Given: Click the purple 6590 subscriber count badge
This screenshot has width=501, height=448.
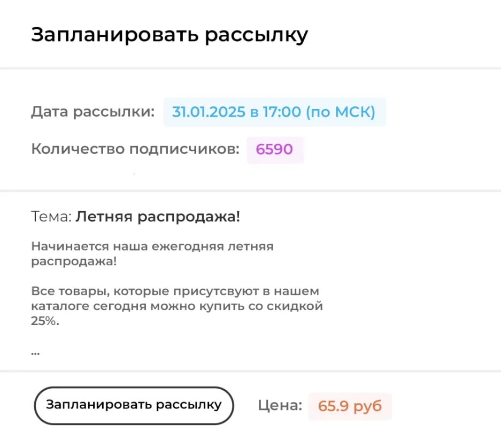Looking at the screenshot, I should 274,149.
